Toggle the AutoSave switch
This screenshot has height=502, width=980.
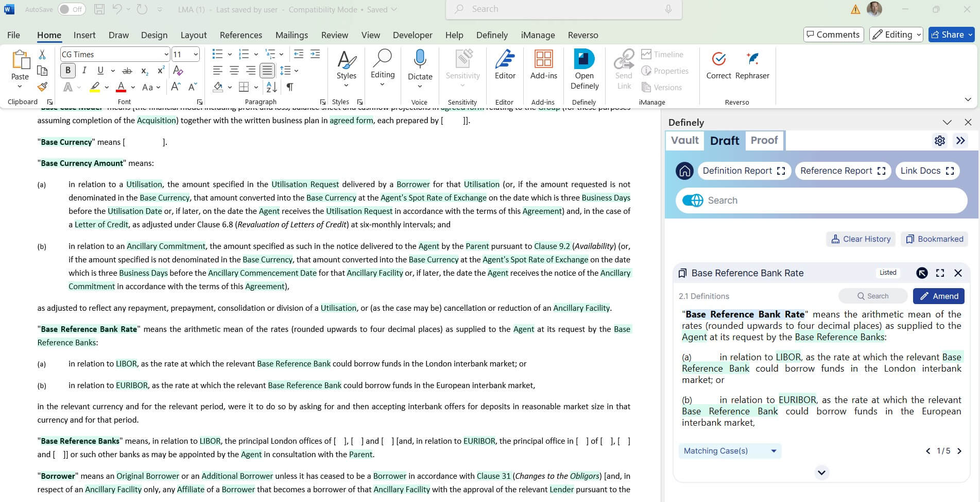[x=71, y=9]
